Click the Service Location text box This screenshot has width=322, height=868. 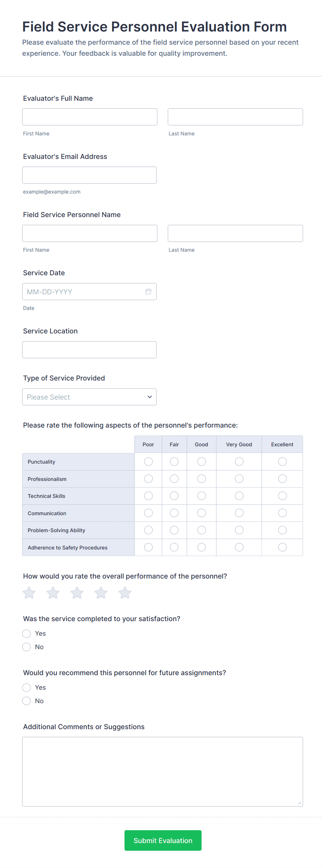89,350
